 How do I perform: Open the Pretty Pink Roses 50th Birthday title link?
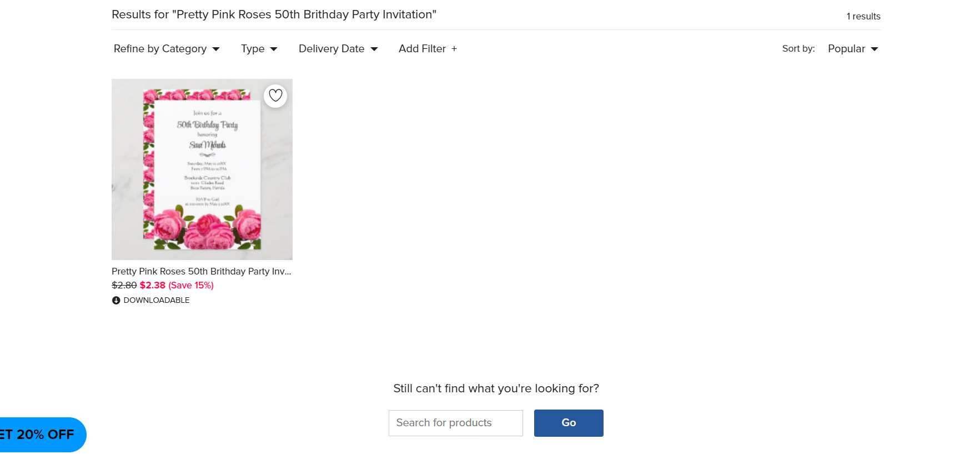202,271
